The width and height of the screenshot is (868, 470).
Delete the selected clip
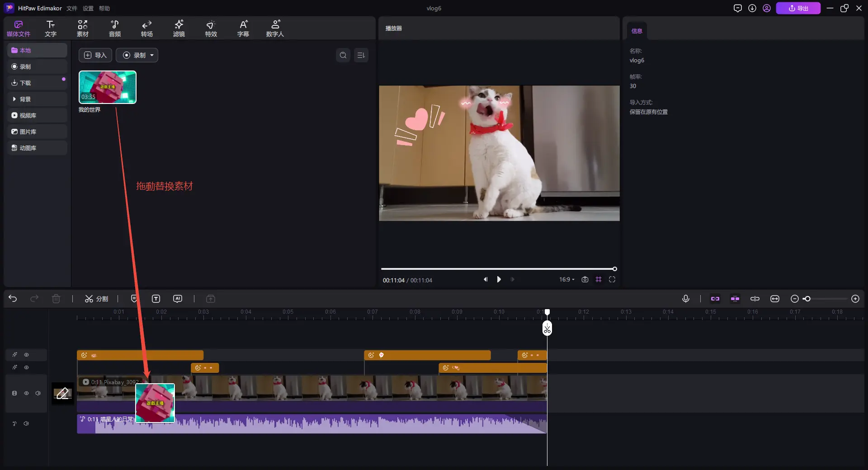click(x=56, y=299)
